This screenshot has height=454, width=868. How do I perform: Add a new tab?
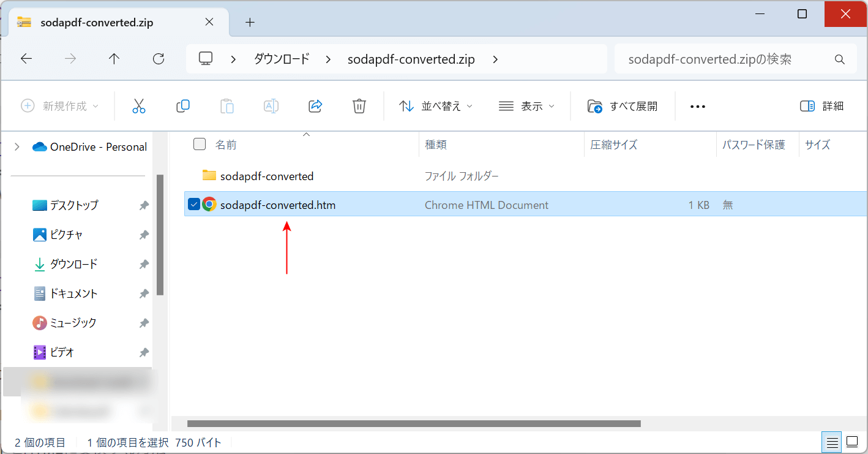pos(250,23)
